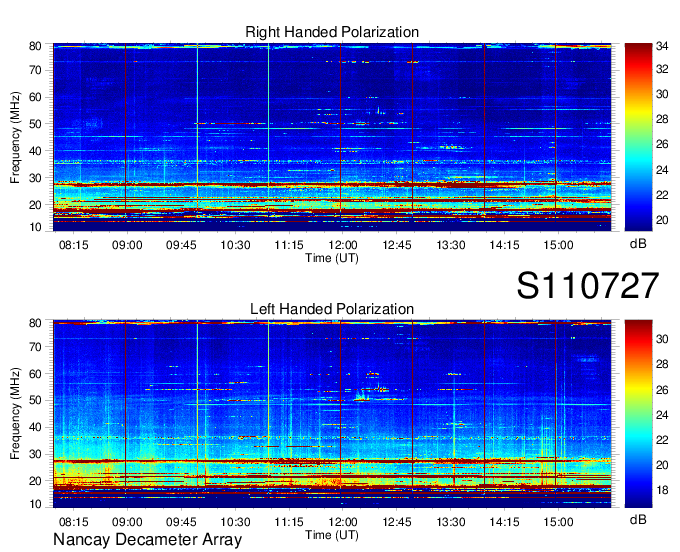
Task: Click the 10 frequency tick on bottom plot
Action: click(x=35, y=504)
